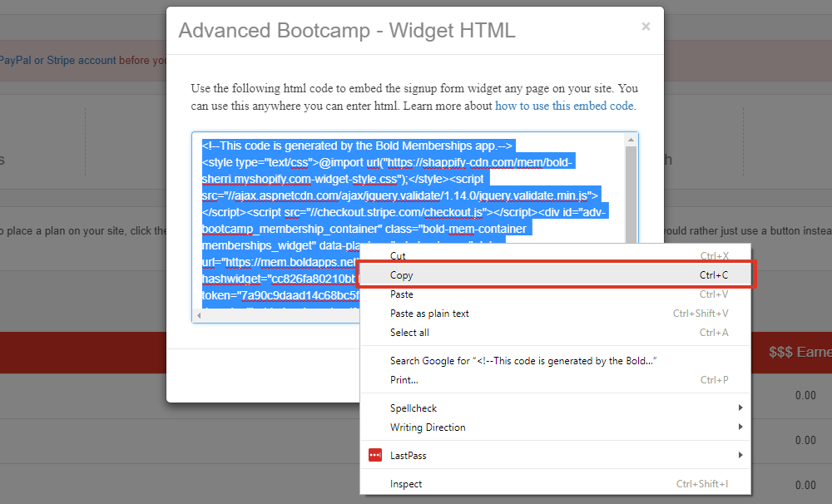This screenshot has height=504, width=832.
Task: Choose Cut from the context menu
Action: (x=555, y=255)
